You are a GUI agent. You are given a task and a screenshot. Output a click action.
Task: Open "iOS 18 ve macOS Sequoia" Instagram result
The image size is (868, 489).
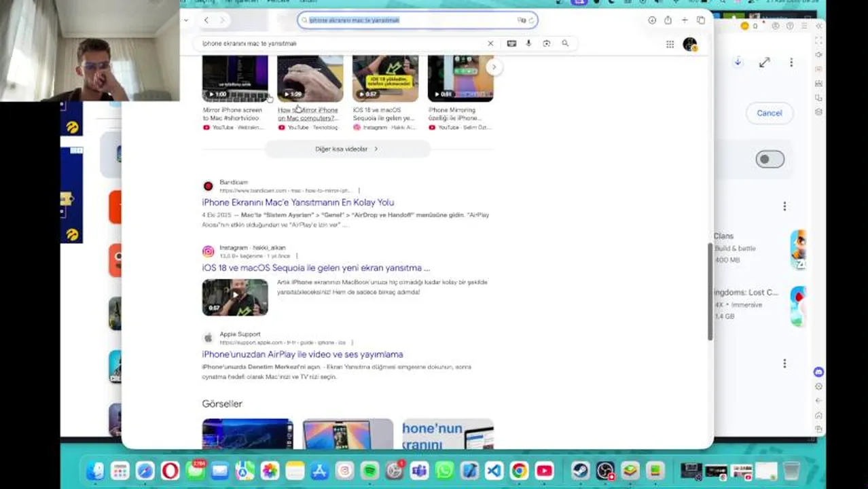tap(316, 268)
